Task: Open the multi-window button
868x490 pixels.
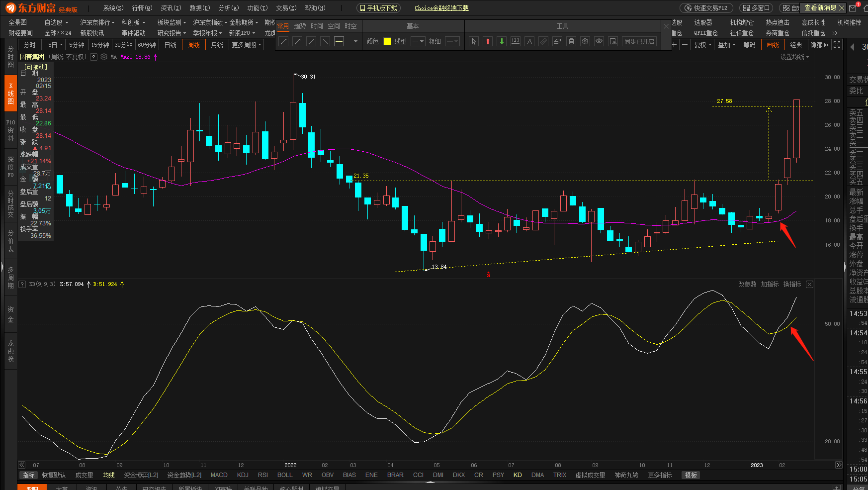Action: tap(757, 8)
